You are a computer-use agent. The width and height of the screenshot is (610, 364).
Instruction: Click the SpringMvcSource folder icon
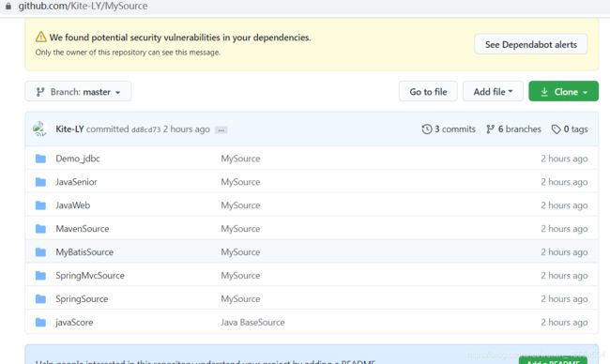(x=40, y=275)
